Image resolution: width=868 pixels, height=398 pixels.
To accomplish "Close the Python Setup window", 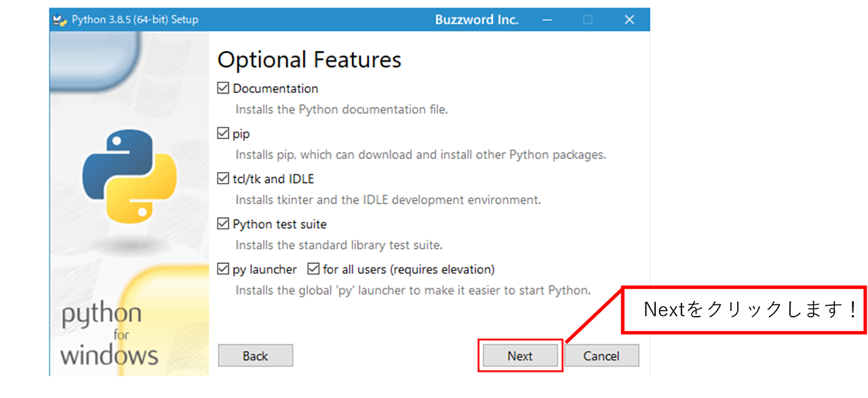I will [x=629, y=20].
